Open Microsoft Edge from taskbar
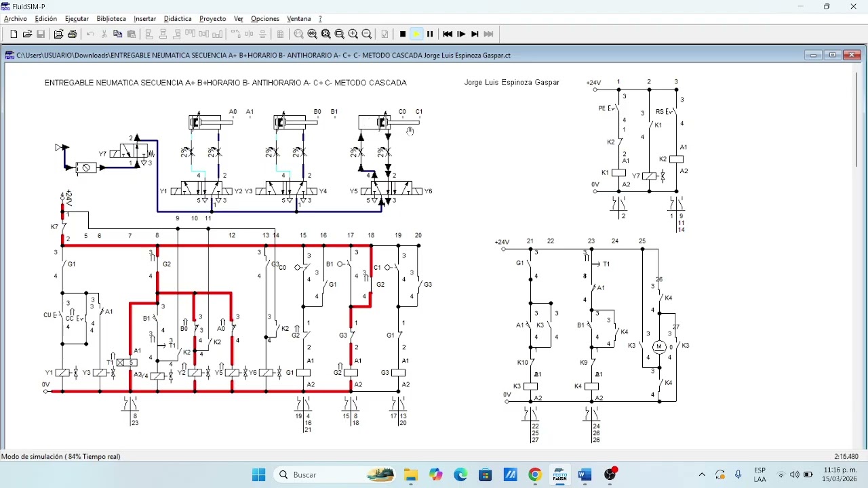The image size is (868, 488). pyautogui.click(x=460, y=475)
